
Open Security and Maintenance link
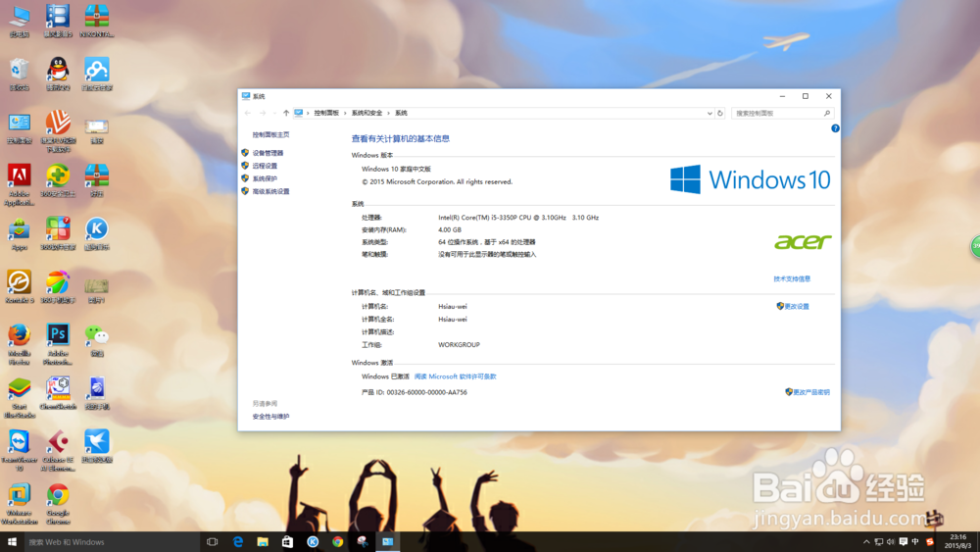270,417
